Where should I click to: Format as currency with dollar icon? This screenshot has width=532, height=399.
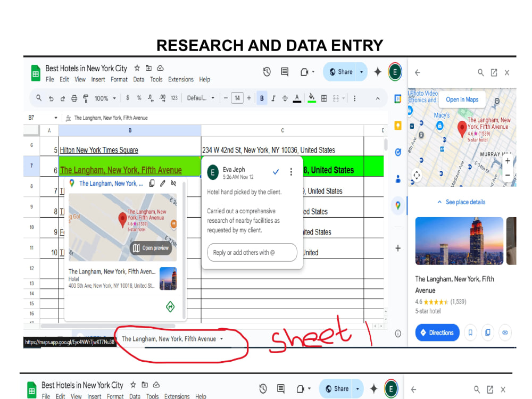point(128,98)
